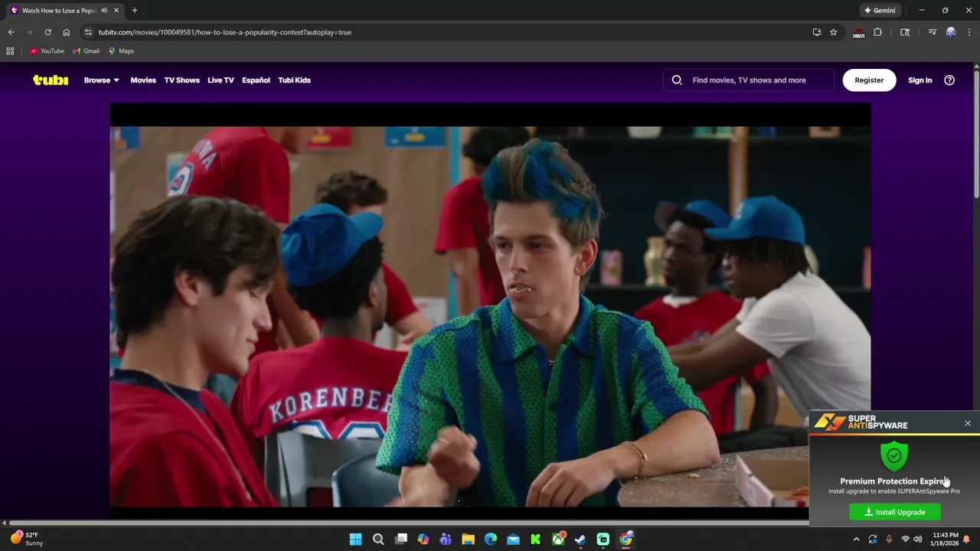
Task: Mute tab via speaker icon
Action: click(x=104, y=11)
